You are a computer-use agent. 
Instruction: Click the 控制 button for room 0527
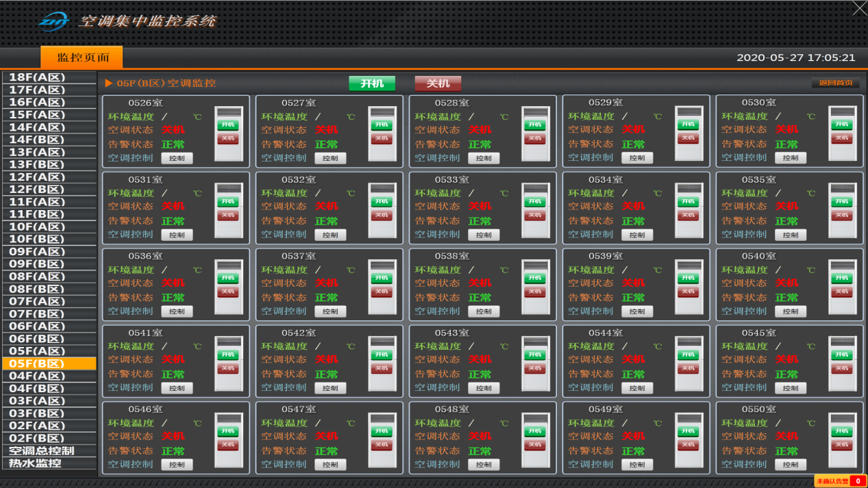coord(330,157)
